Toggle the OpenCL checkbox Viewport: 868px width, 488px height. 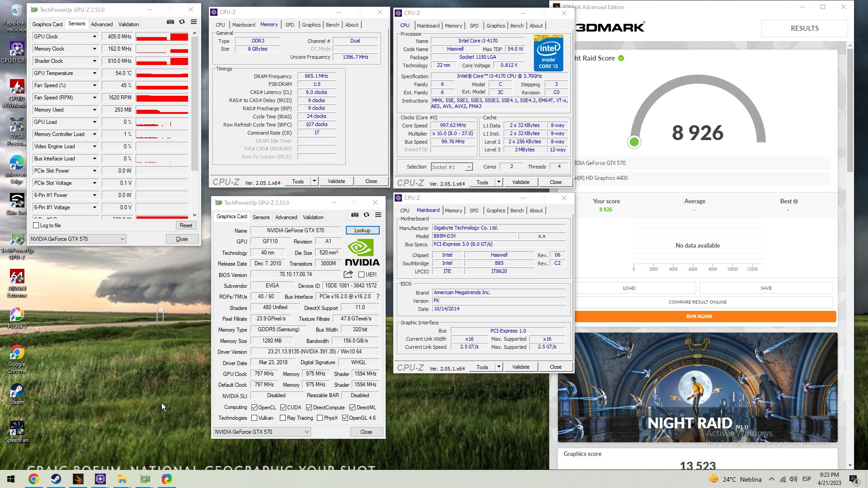pos(254,407)
